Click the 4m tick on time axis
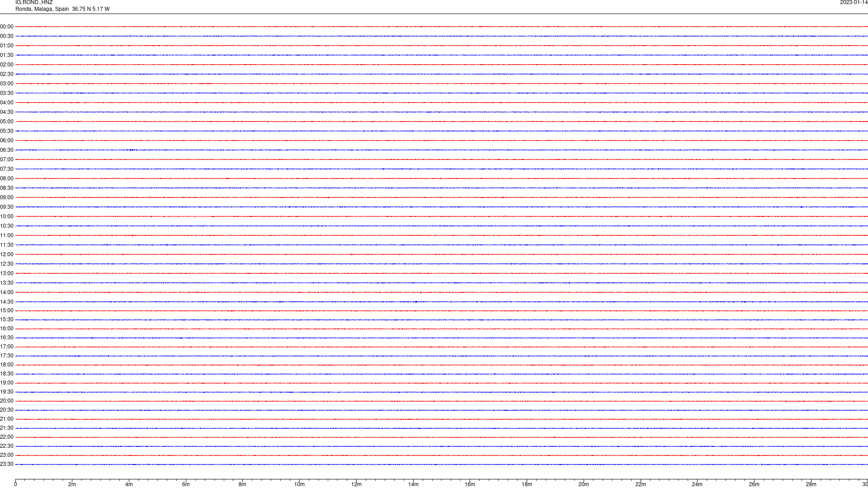The image size is (868, 488). 129,484
